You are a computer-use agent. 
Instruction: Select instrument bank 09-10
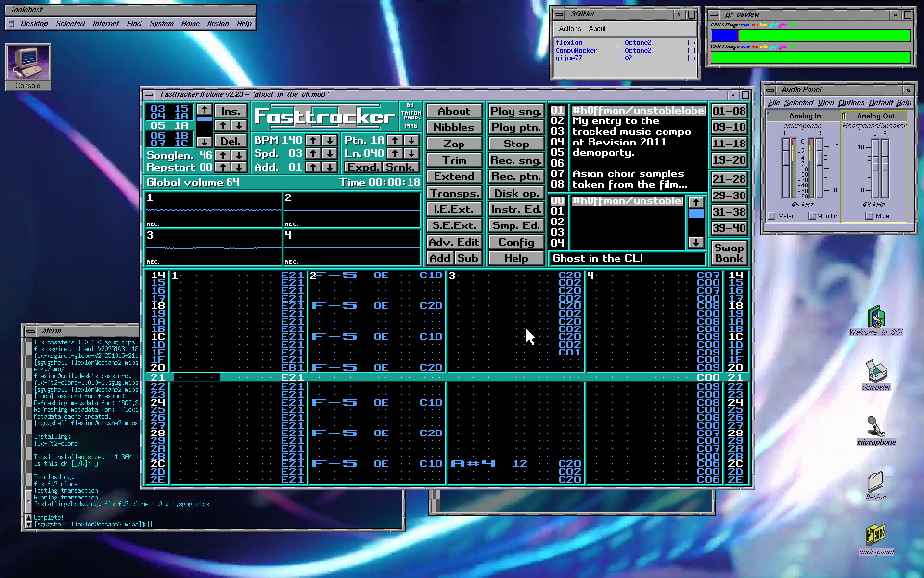pyautogui.click(x=729, y=127)
